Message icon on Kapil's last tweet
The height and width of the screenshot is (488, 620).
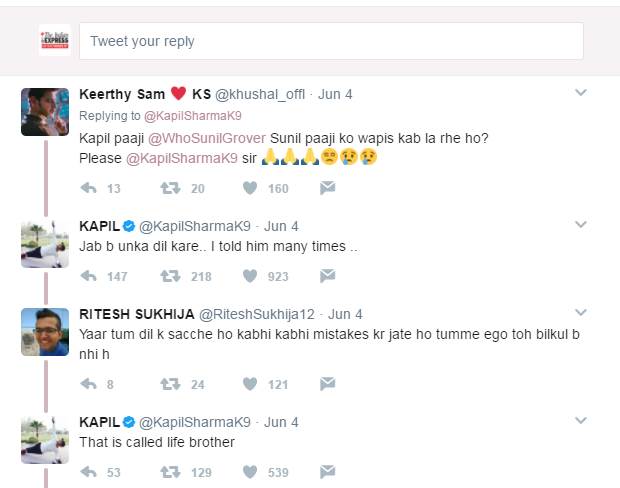[x=327, y=471]
